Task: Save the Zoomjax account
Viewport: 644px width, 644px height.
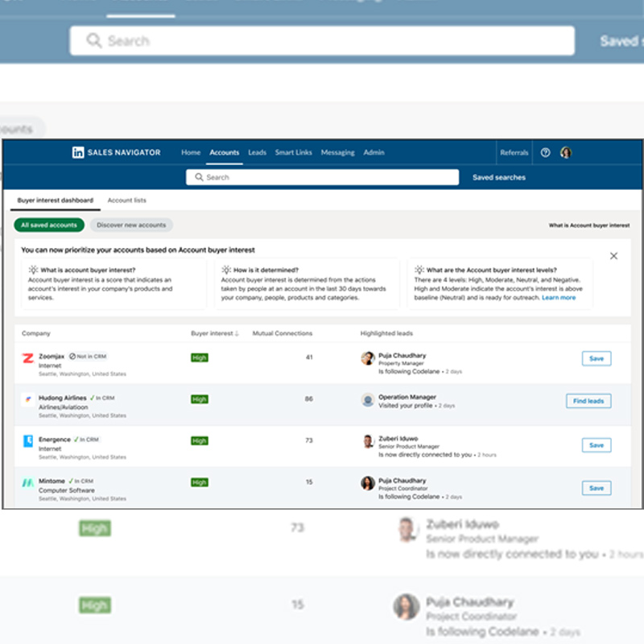Action: [596, 358]
